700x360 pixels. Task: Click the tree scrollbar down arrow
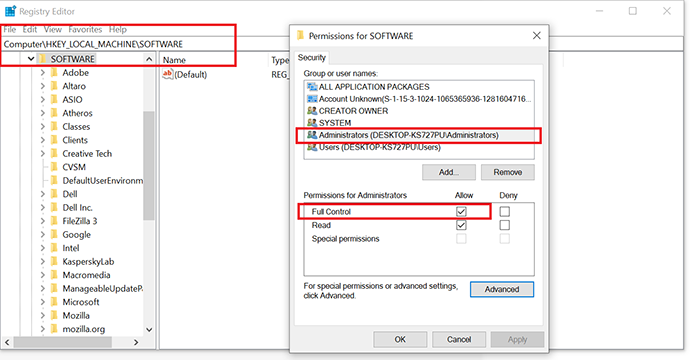click(x=149, y=330)
